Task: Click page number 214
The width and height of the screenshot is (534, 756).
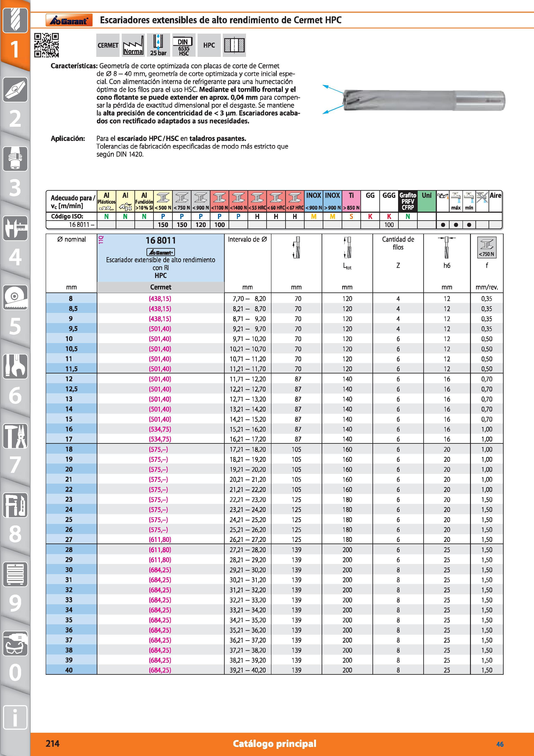Action: (x=53, y=744)
